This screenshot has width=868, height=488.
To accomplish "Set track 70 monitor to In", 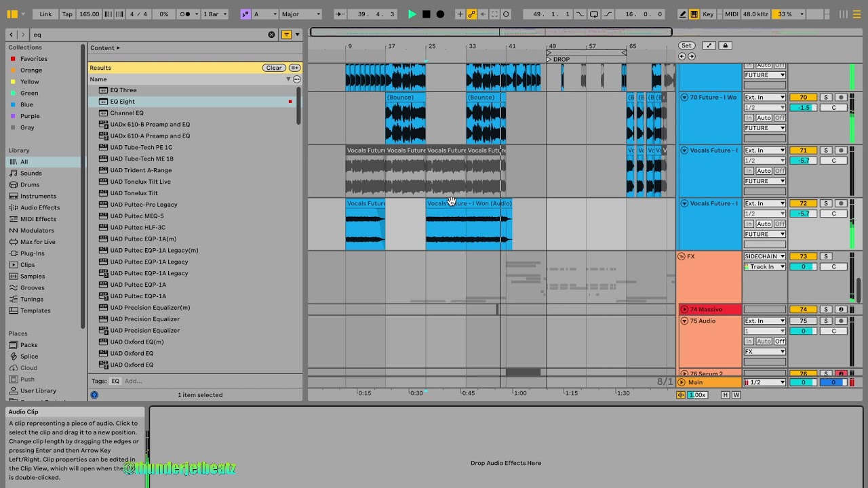I will point(749,118).
